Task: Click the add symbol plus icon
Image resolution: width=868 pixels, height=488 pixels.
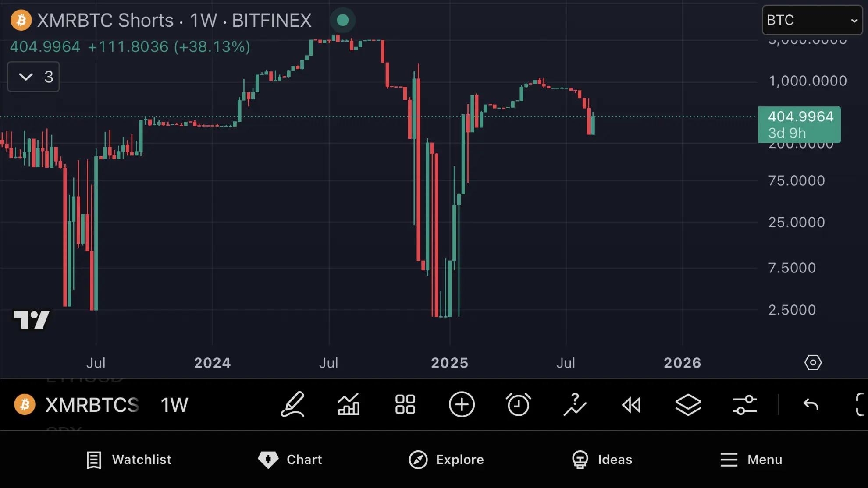Action: pos(462,404)
